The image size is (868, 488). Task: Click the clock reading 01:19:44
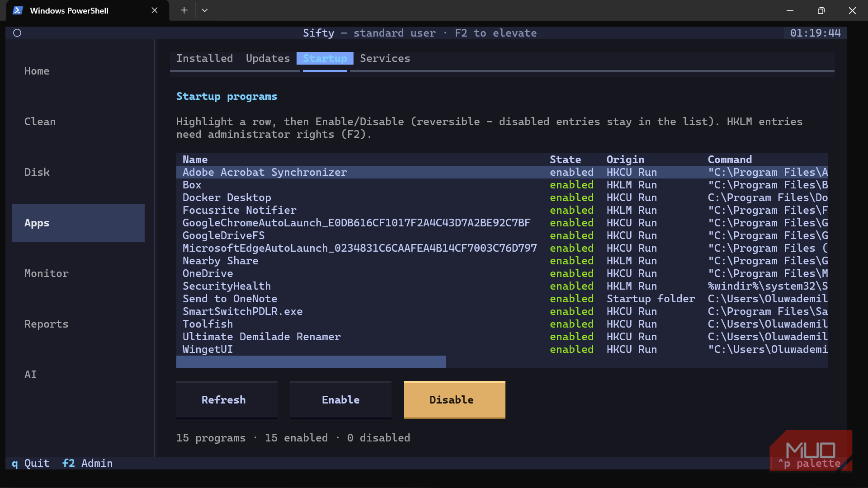point(816,33)
